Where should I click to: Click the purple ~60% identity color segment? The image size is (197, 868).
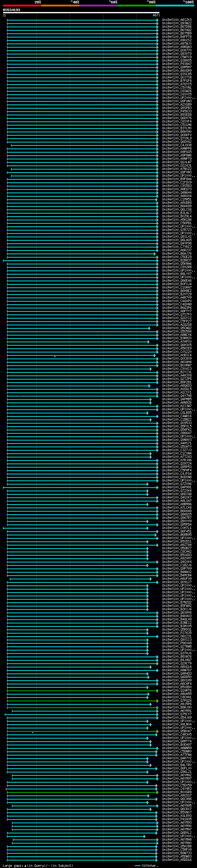tap(98, 6)
